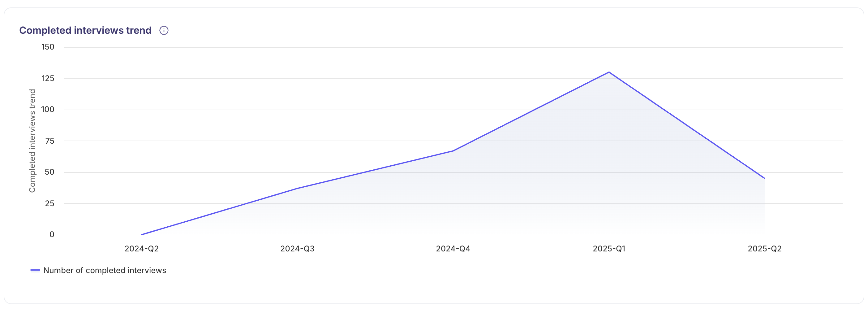Click the 2024-Q4 axis label
Viewport: 868px width, 309px height.
coord(453,249)
